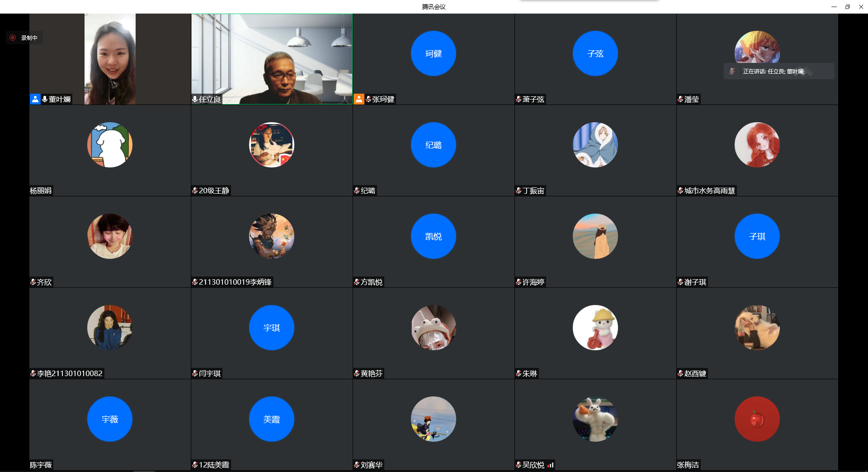This screenshot has width=868, height=472.
Task: Click the muted mic icon beside 方凯悦
Action: (357, 282)
